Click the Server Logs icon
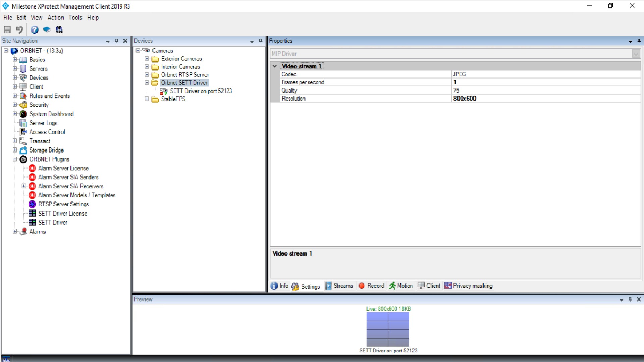 click(23, 123)
